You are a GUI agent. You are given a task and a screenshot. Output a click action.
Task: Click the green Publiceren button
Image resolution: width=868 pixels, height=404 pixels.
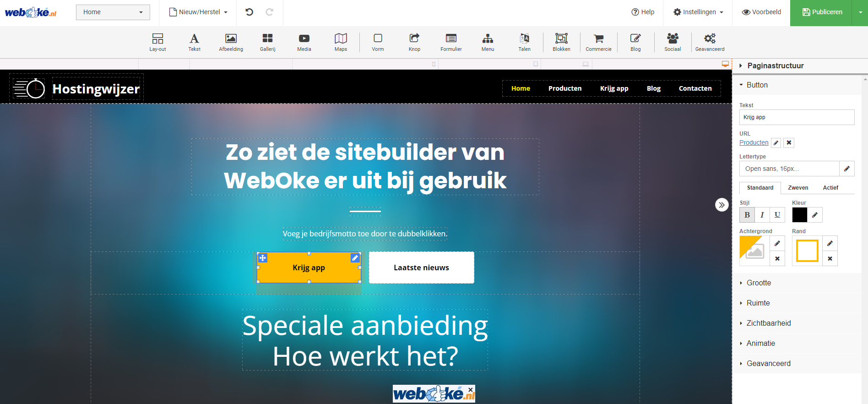(822, 12)
